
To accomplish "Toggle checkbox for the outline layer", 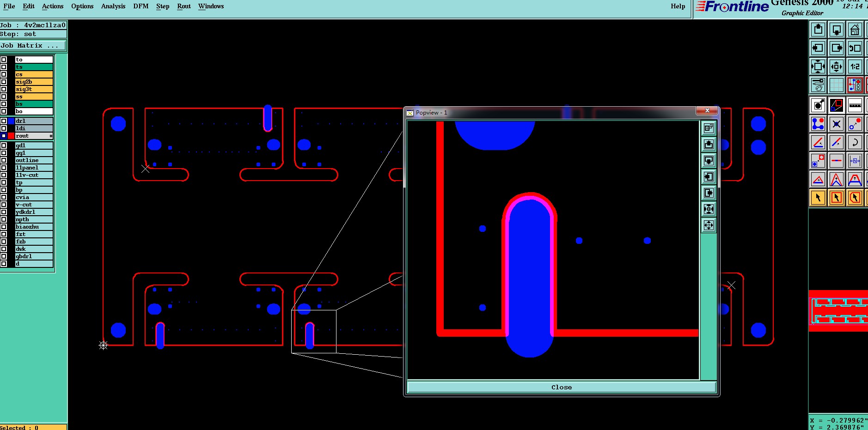I will (4, 160).
